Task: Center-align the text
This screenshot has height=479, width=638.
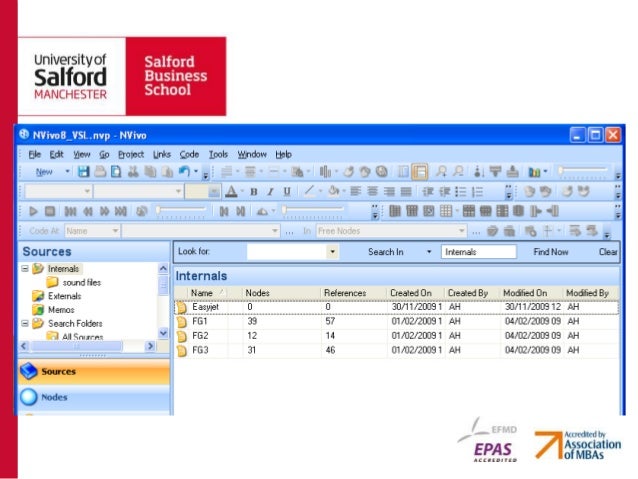Action: click(372, 191)
